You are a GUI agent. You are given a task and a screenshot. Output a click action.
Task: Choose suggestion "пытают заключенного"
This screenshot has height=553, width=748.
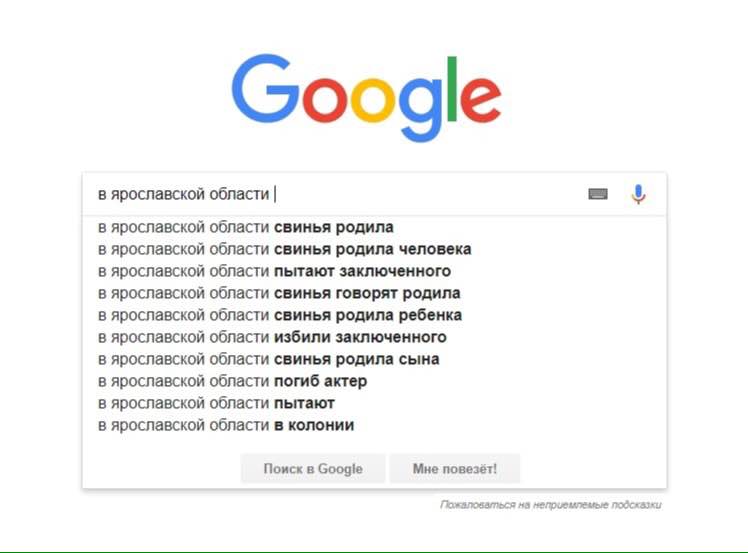coord(374,271)
